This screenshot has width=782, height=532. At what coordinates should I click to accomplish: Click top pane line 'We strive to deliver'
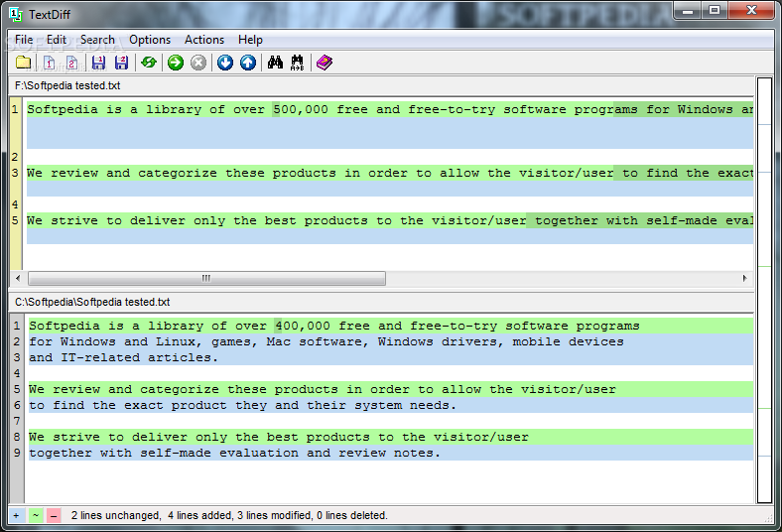click(x=390, y=221)
